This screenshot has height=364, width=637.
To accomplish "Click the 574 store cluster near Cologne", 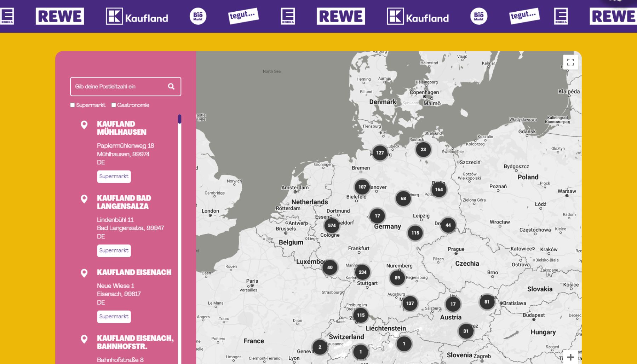I will click(332, 225).
